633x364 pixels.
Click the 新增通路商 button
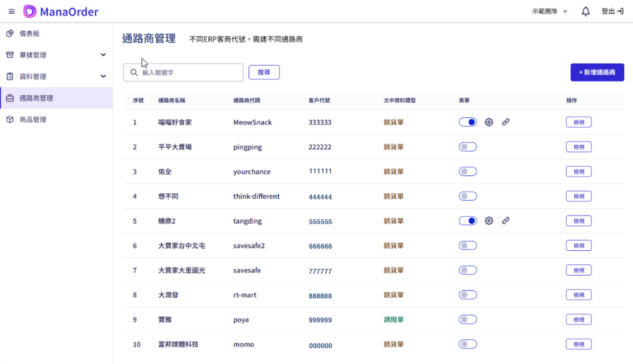point(597,72)
